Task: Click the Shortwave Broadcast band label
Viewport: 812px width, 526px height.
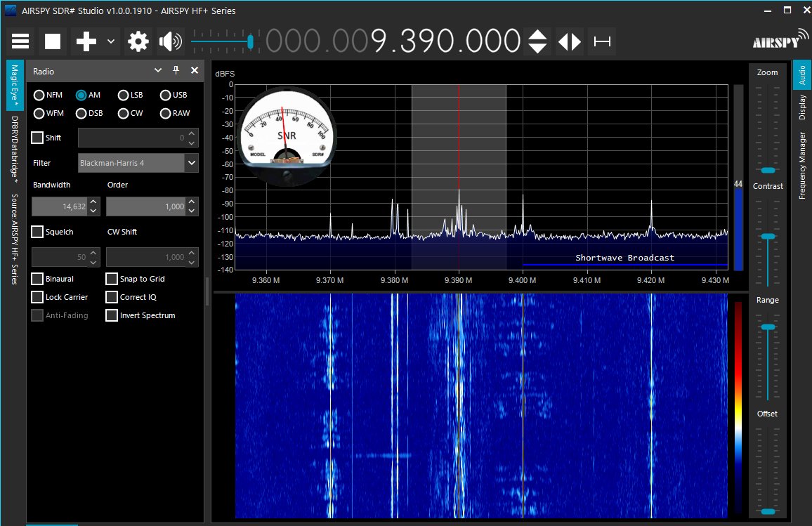Action: pyautogui.click(x=624, y=257)
